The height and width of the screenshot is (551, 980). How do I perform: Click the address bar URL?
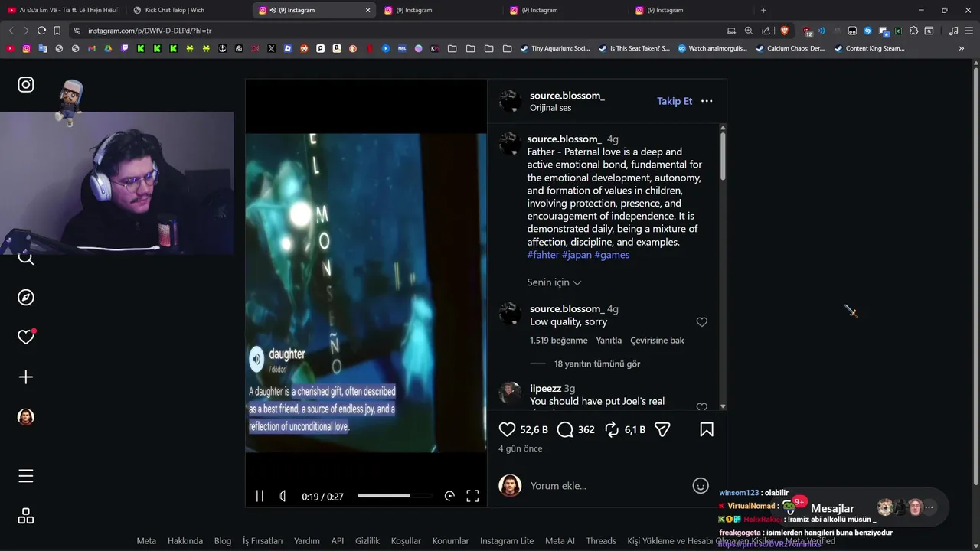click(149, 31)
